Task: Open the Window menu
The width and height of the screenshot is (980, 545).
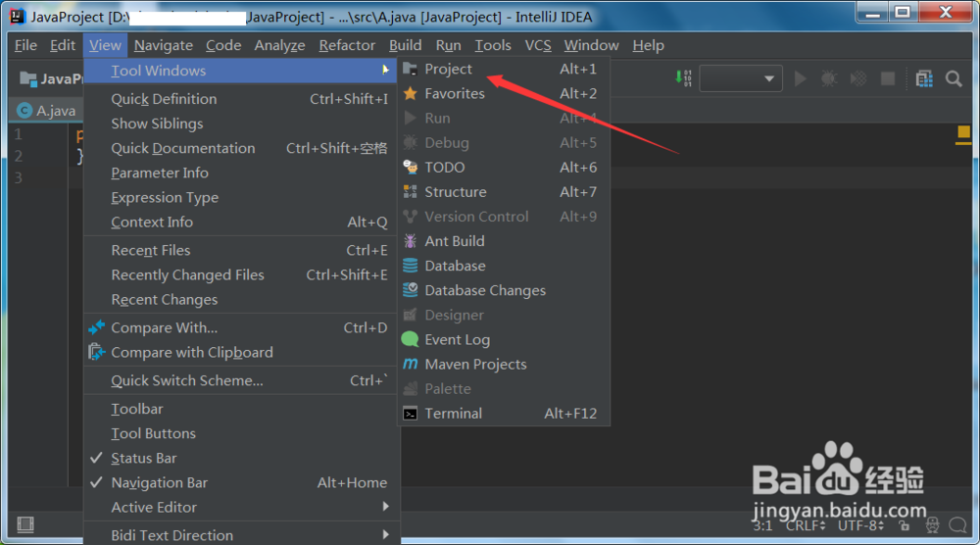Action: coord(591,45)
